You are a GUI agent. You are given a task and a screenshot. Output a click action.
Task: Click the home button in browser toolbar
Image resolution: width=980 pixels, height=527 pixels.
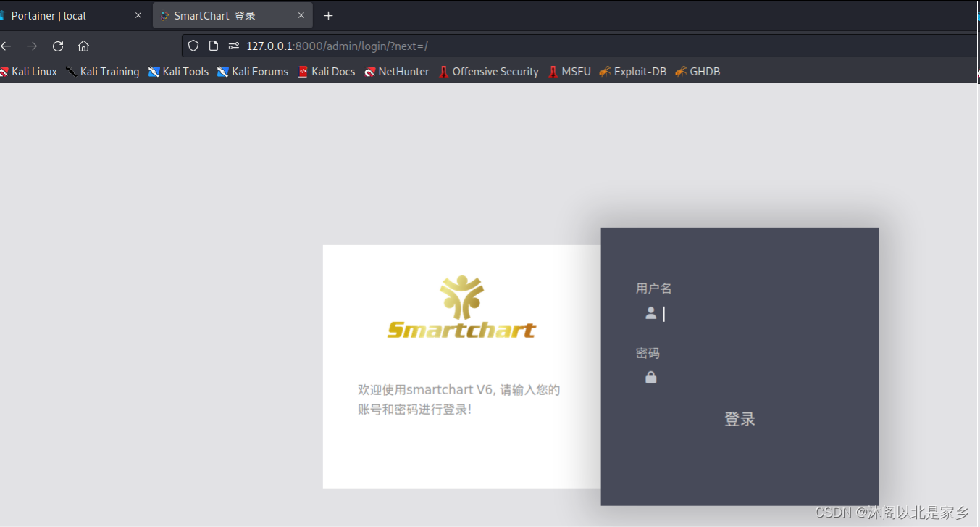pos(83,46)
